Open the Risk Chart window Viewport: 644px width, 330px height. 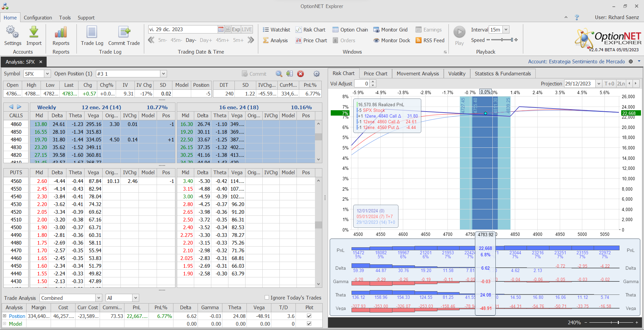coord(310,29)
